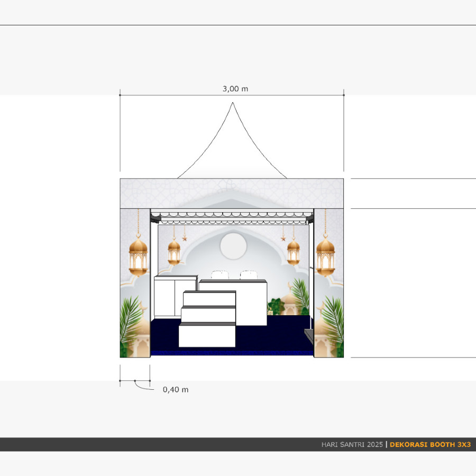This screenshot has height=476, width=476.
Task: Click the inner right hanging lantern
Action: (293, 251)
